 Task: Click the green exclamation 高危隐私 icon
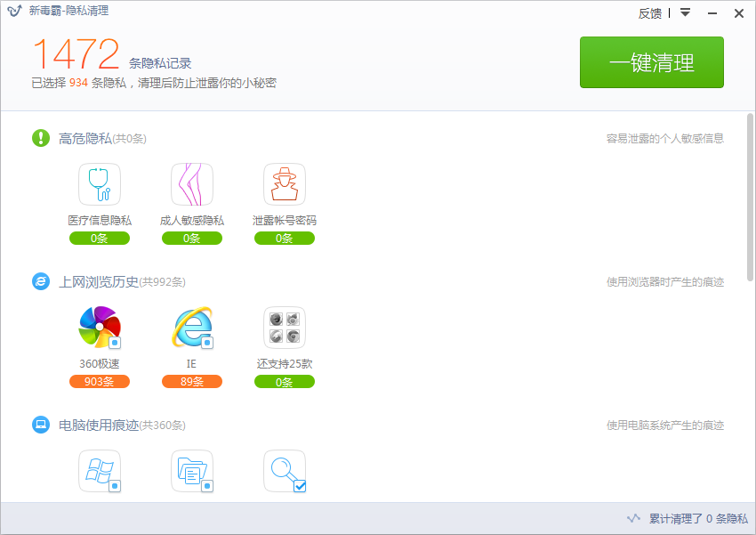pyautogui.click(x=41, y=138)
